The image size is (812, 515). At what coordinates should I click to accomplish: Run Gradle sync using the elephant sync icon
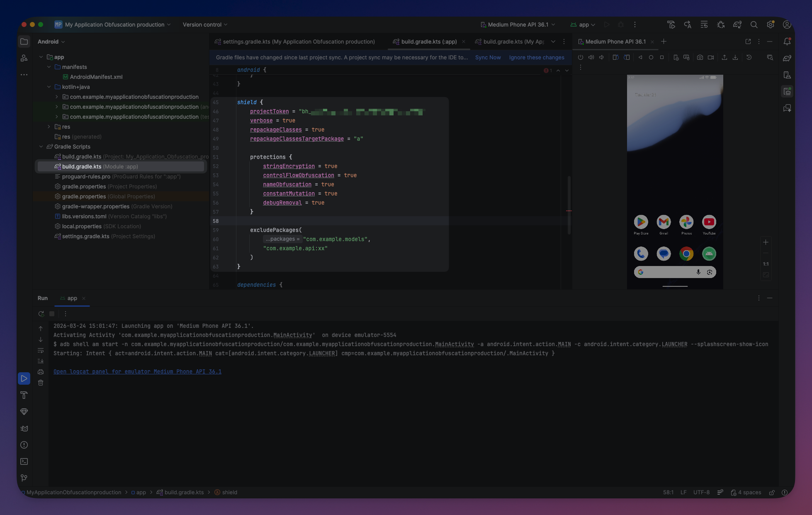click(737, 24)
